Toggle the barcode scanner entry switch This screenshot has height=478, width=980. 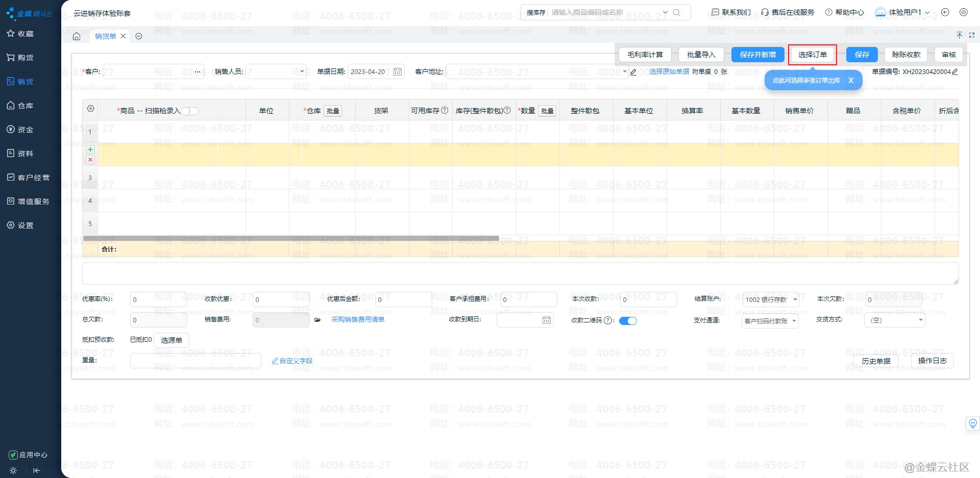pyautogui.click(x=190, y=111)
